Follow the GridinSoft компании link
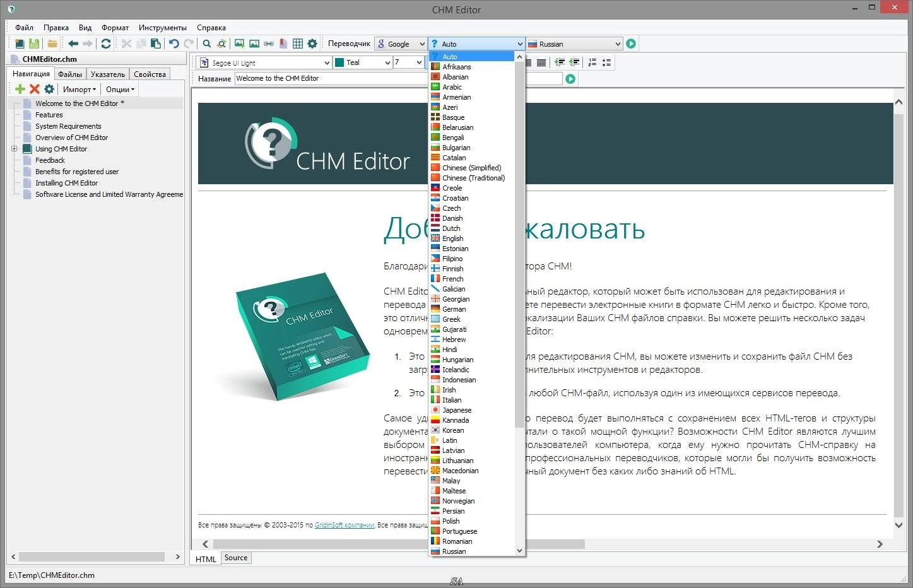This screenshot has height=588, width=913. pos(345,525)
